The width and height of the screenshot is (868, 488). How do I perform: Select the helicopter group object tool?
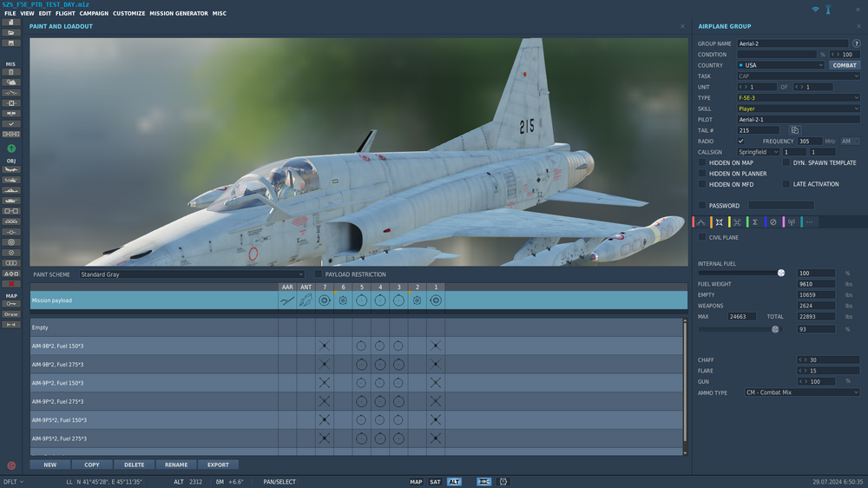coord(11,180)
